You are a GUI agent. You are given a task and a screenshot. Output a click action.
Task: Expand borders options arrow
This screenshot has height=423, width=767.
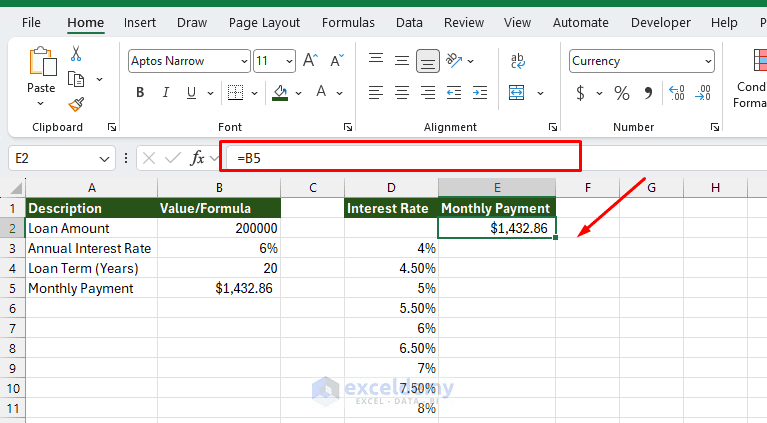point(254,93)
